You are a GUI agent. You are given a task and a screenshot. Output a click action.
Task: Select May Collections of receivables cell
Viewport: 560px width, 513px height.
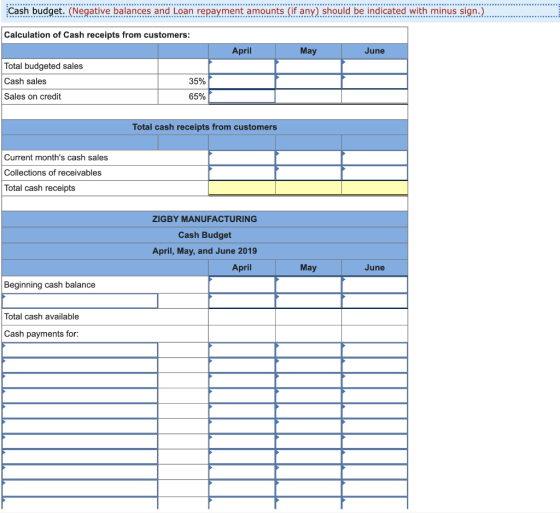tap(308, 173)
